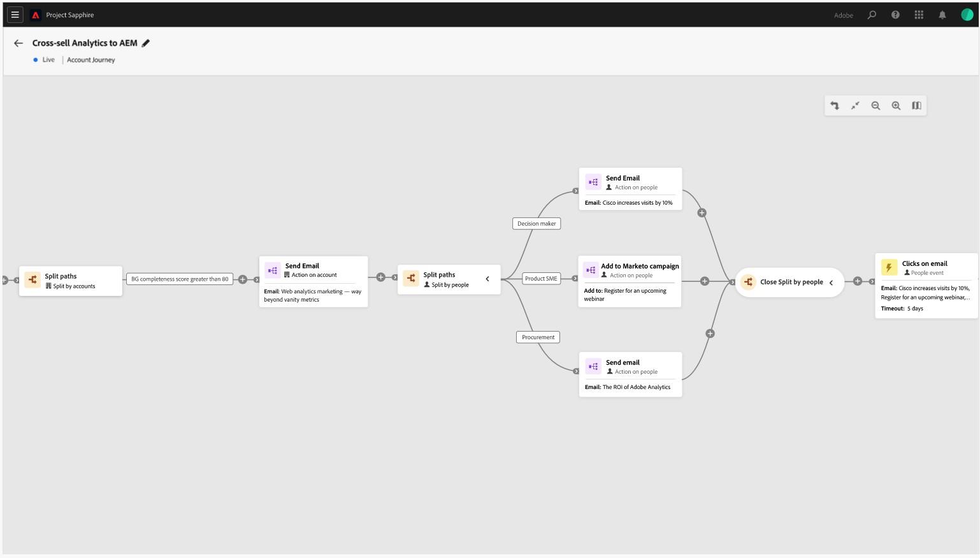The height and width of the screenshot is (558, 980).
Task: Click the inward-arrows fit-to-screen icon
Action: coord(855,106)
